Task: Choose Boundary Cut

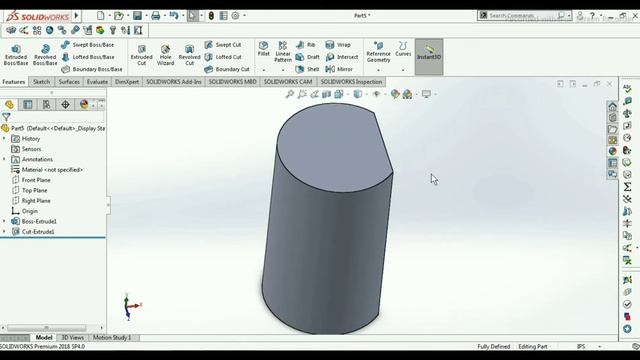Action: click(x=227, y=69)
